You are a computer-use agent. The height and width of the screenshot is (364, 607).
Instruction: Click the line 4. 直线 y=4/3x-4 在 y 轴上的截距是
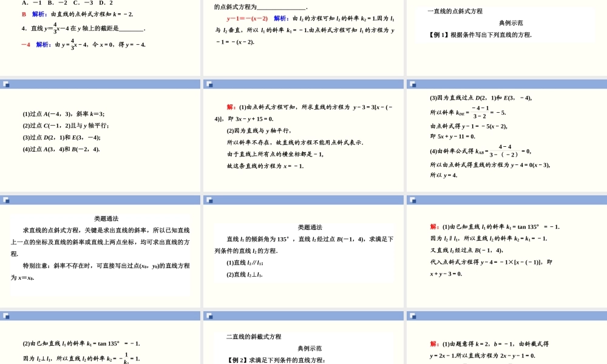click(x=84, y=29)
